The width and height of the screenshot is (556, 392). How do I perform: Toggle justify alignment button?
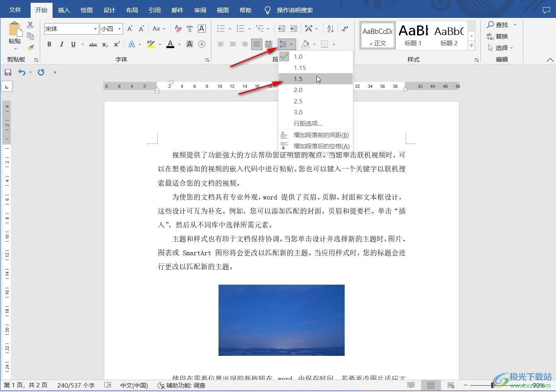click(x=257, y=44)
